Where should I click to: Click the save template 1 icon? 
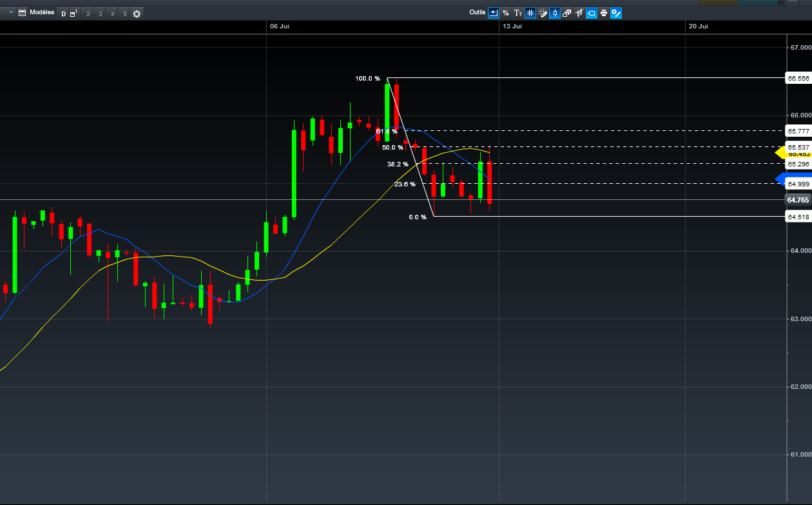pyautogui.click(x=73, y=14)
